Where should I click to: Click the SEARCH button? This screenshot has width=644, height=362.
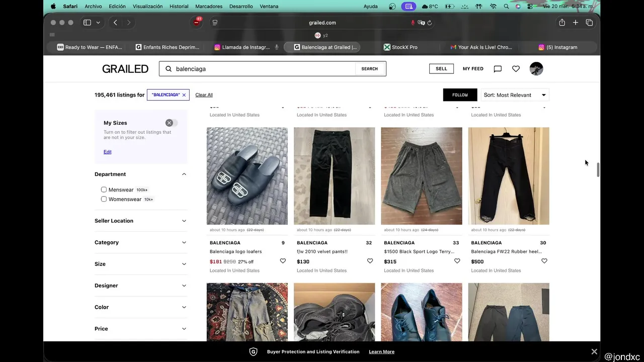(369, 69)
